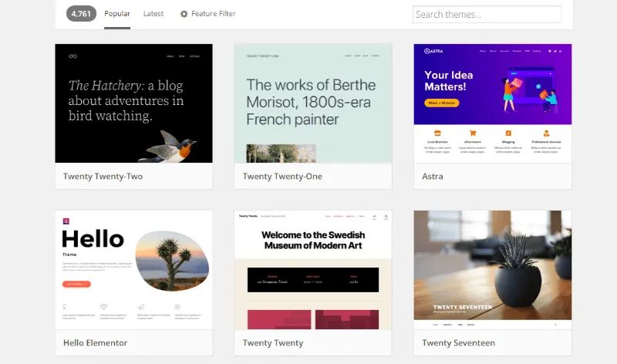Select the Twenty Seventeen theme name label

458,342
